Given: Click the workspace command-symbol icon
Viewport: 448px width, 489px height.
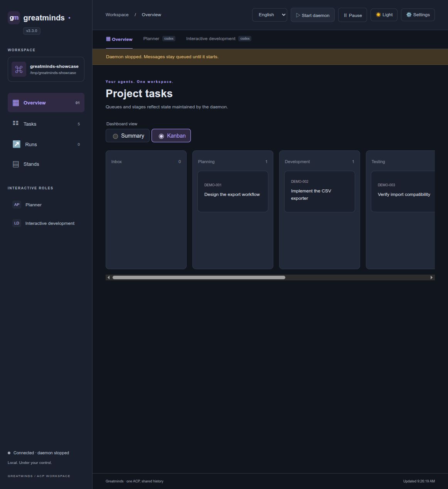Looking at the screenshot, I should pyautogui.click(x=19, y=69).
